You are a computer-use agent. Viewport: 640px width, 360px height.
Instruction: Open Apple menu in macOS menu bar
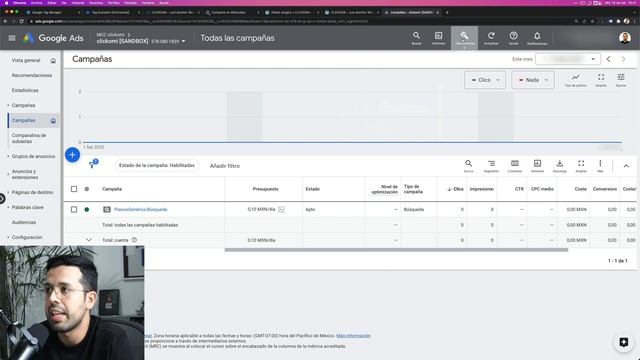coord(6,3)
